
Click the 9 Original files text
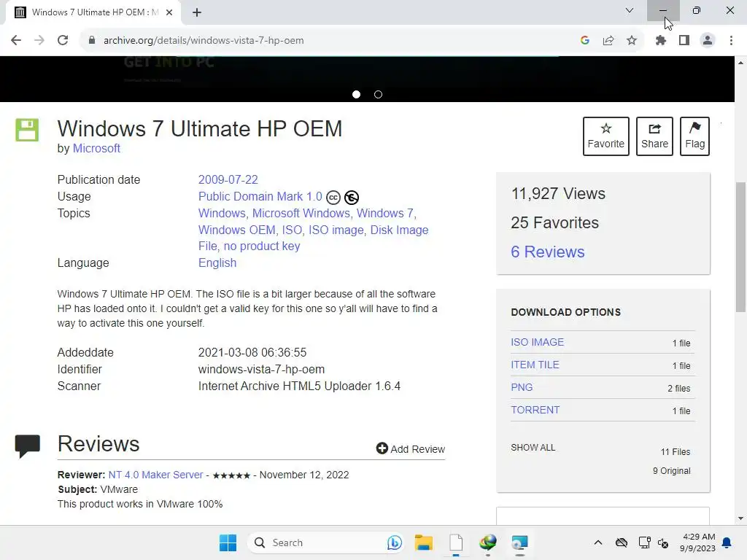point(672,471)
